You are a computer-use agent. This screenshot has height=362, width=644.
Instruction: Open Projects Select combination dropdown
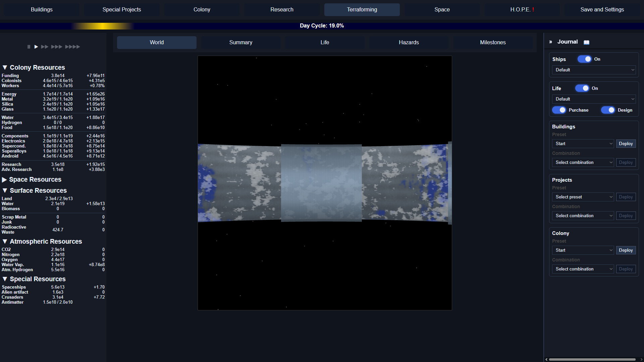point(583,216)
